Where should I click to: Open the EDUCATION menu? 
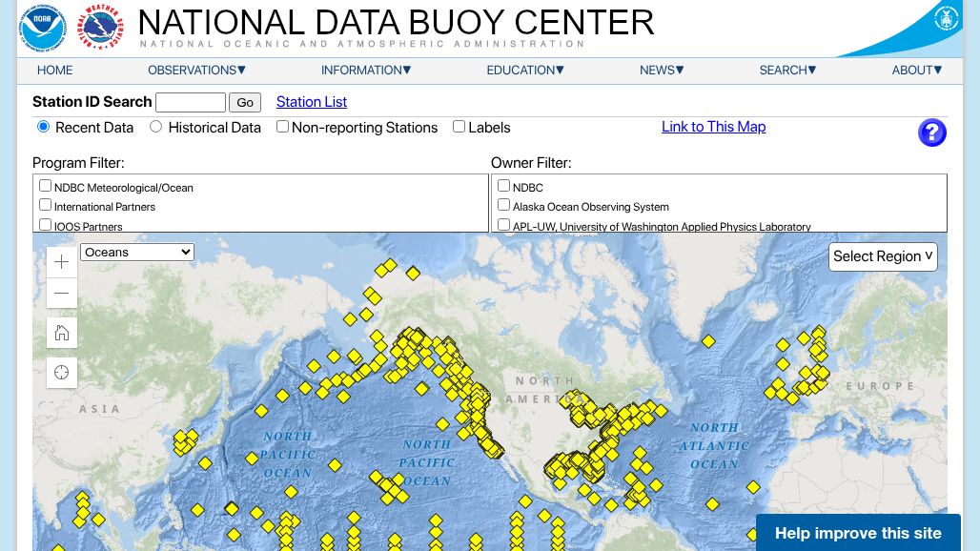525,70
